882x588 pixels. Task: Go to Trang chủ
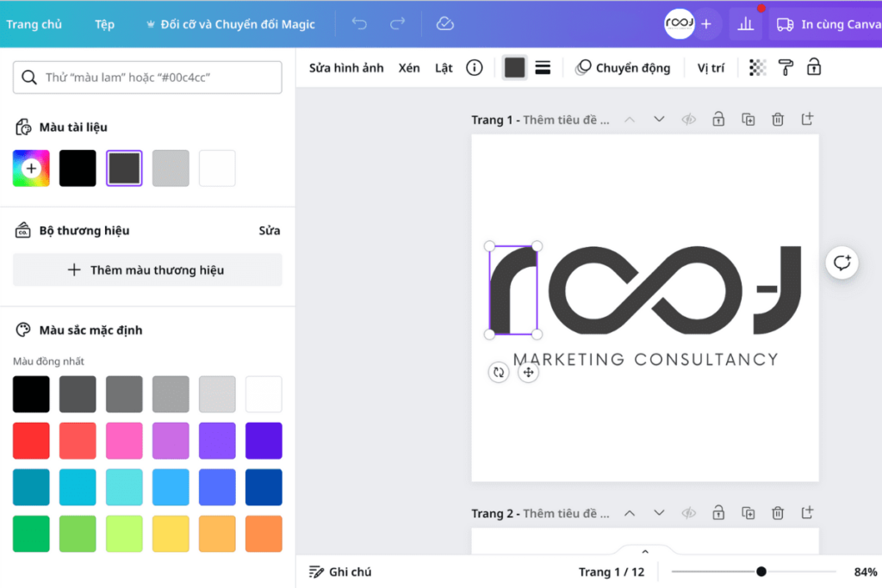34,24
